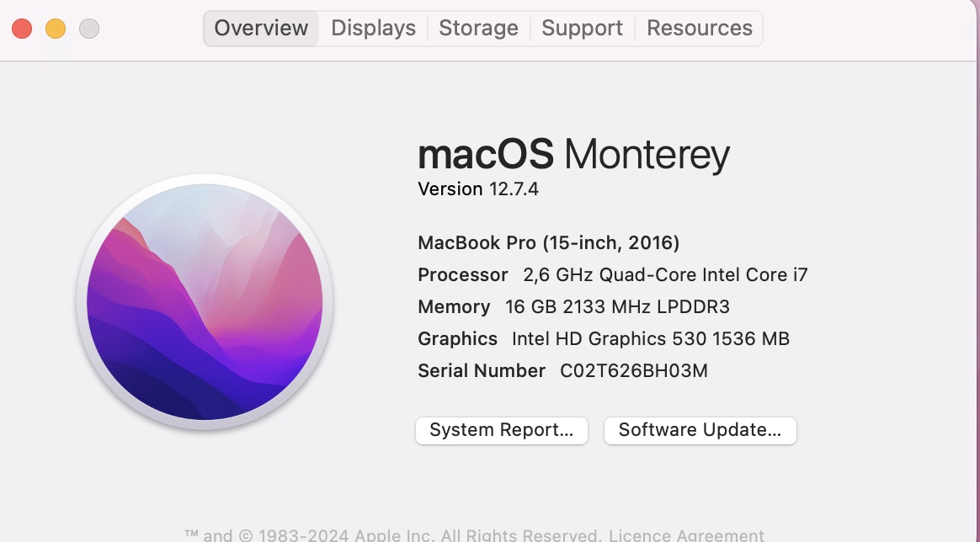Select the Support tab
The image size is (980, 542).
(581, 28)
